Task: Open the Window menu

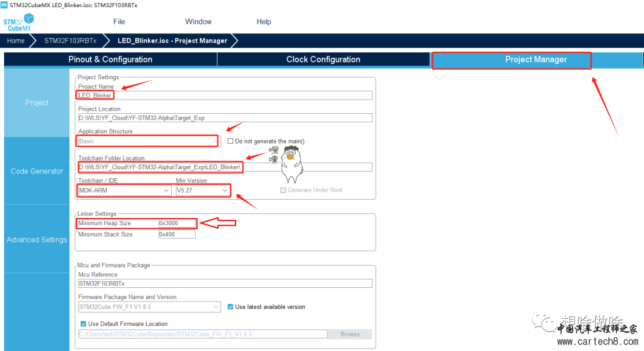Action: point(199,22)
